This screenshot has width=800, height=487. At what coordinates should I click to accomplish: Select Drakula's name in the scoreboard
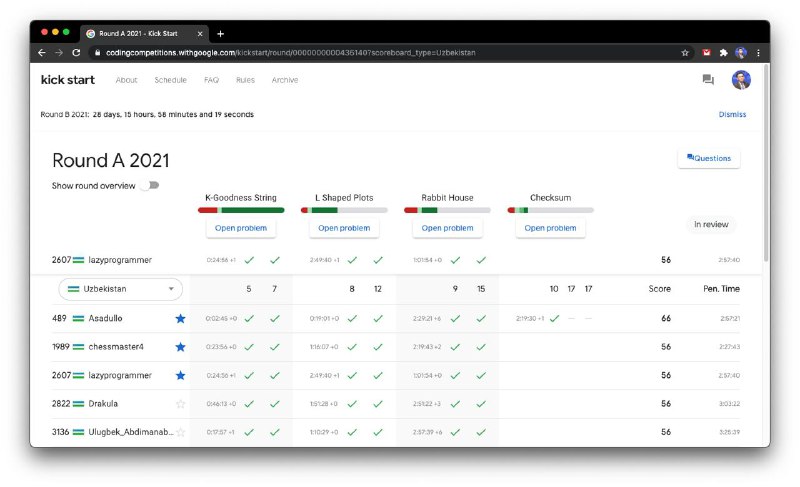[x=103, y=403]
